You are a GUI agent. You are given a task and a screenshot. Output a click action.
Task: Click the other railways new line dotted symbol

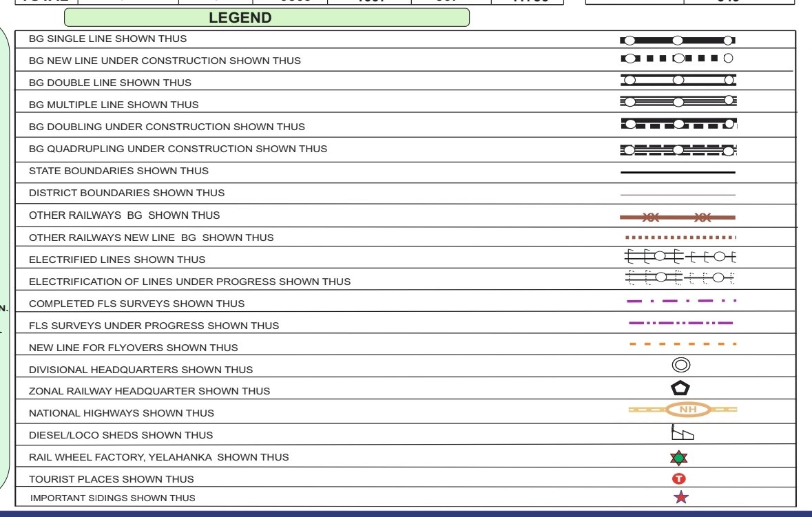pyautogui.click(x=681, y=238)
